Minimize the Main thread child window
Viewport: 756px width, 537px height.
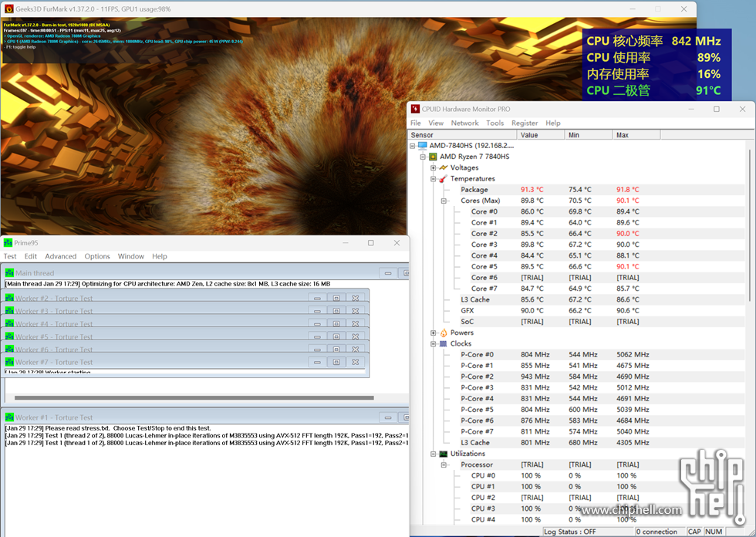click(387, 273)
